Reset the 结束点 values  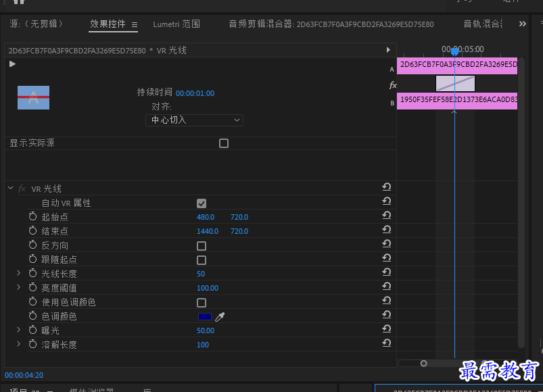(387, 230)
